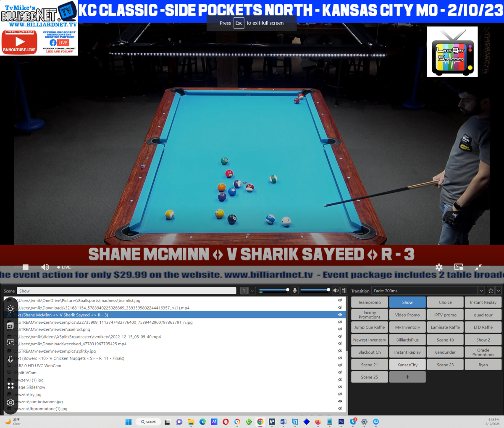Open the settings gear on video player
This screenshot has width=504, height=428.
(x=439, y=267)
